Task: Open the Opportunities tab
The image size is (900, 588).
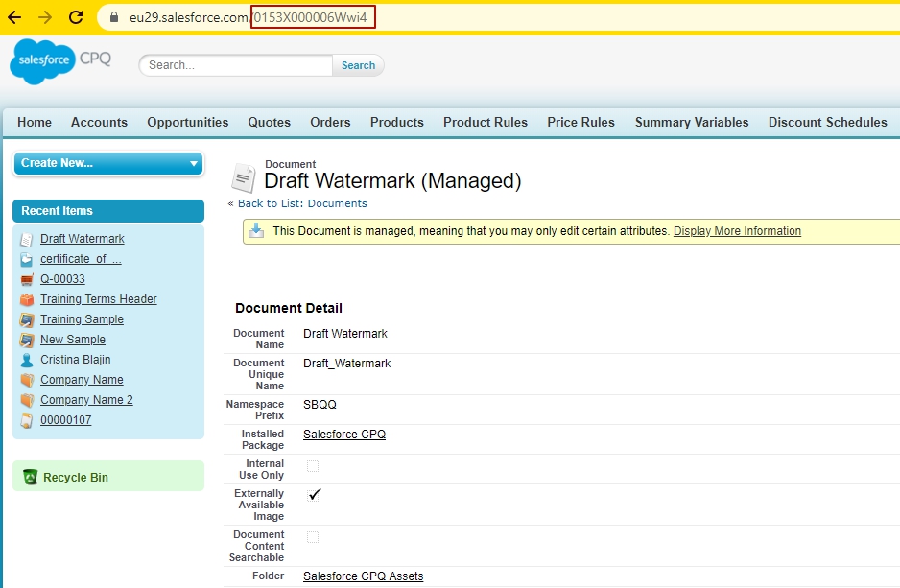Action: pos(188,122)
